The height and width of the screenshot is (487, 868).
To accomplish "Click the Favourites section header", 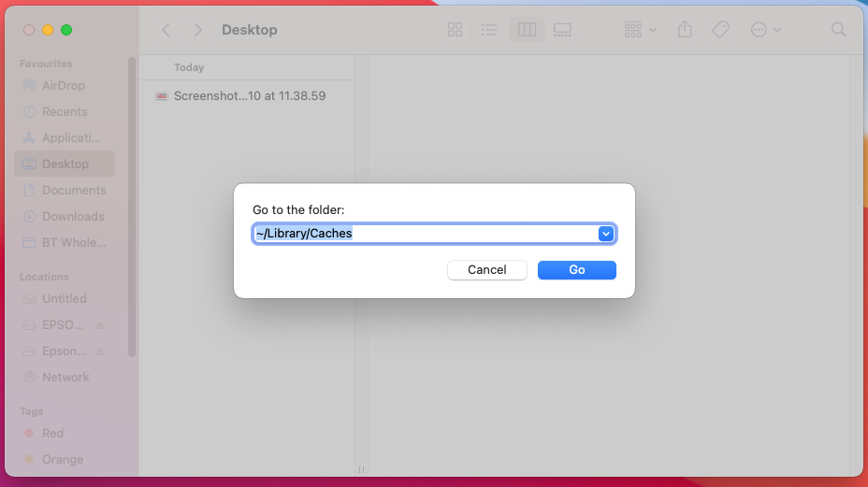I will 46,64.
